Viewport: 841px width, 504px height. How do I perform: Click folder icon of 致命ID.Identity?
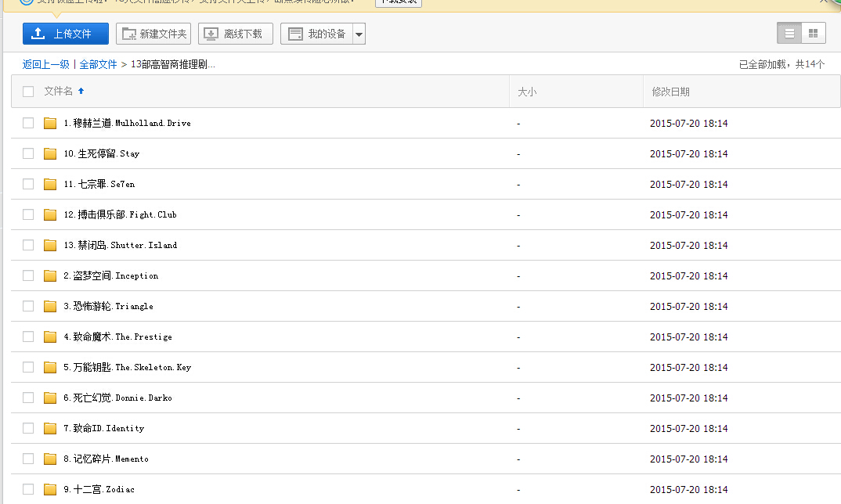coord(50,429)
